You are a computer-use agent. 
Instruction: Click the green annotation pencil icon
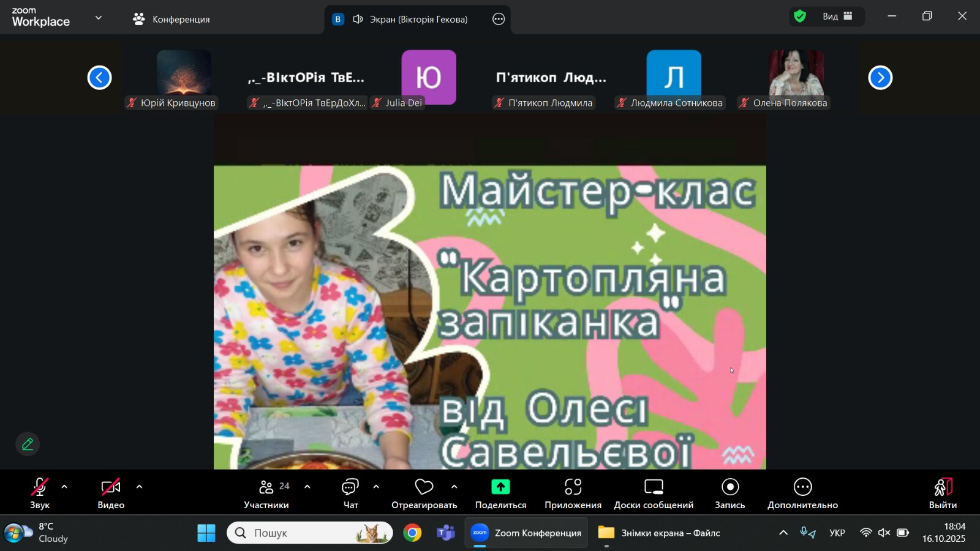click(28, 444)
